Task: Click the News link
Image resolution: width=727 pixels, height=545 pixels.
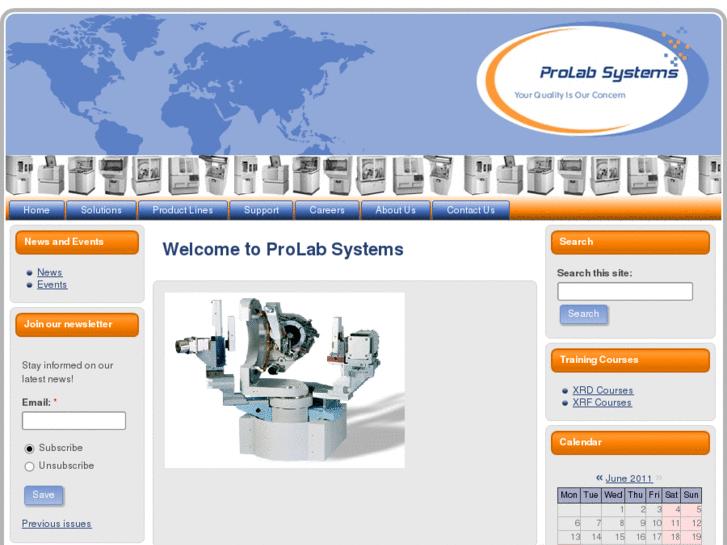Action: point(50,272)
